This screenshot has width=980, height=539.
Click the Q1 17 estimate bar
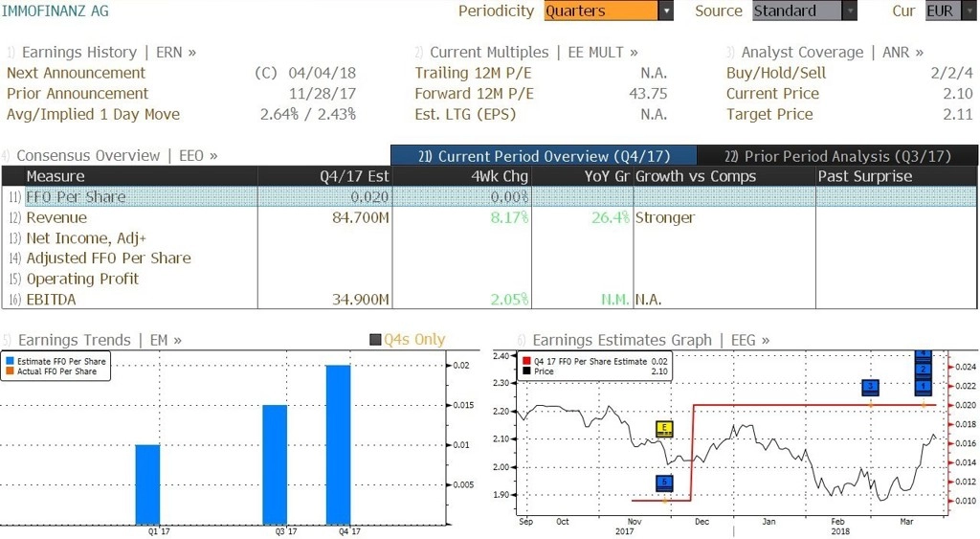(148, 484)
